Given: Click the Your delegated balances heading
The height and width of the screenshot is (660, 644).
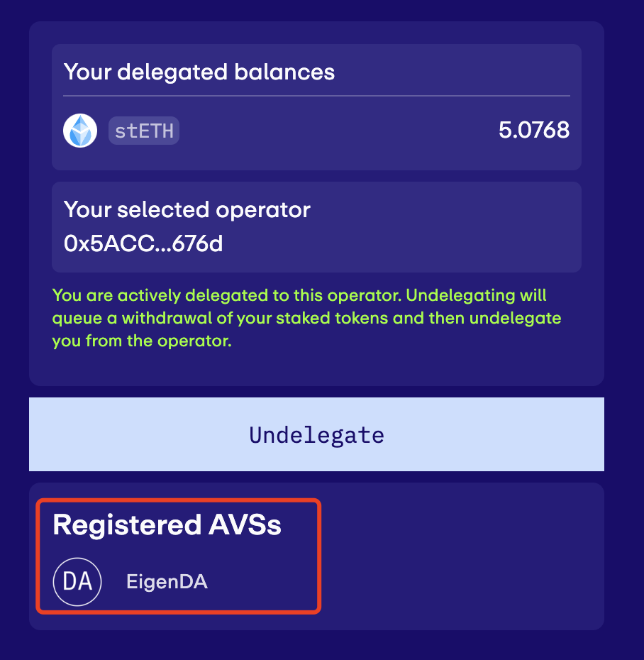Looking at the screenshot, I should 199,72.
